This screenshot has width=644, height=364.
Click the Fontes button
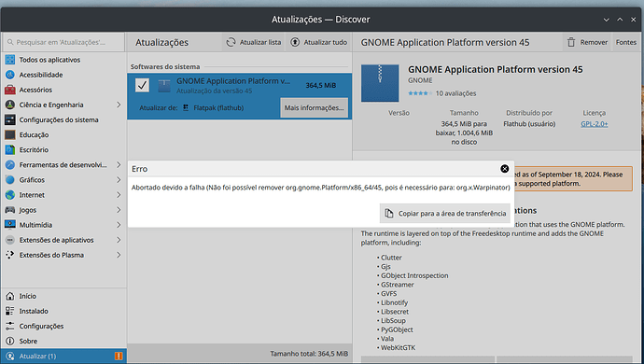(626, 42)
